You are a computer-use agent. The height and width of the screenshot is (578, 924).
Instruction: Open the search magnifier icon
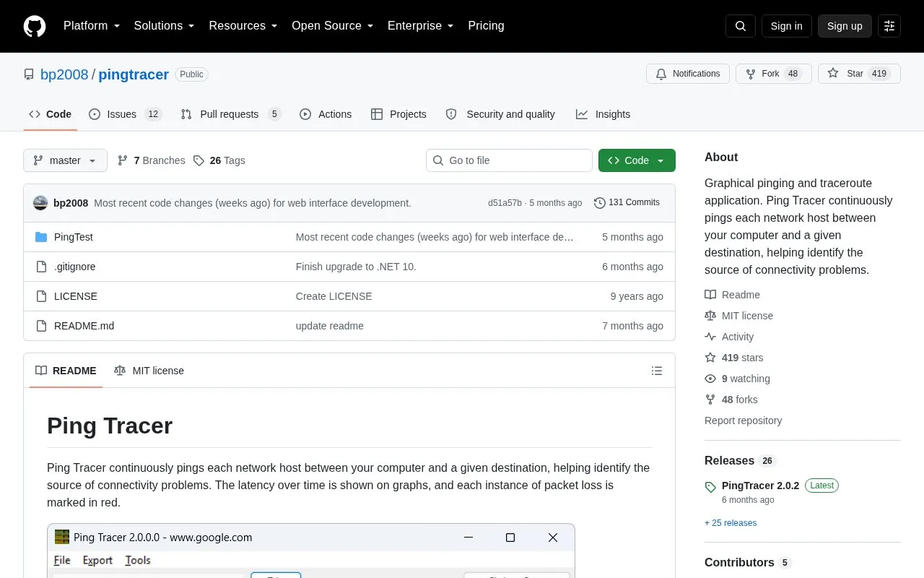pos(741,26)
